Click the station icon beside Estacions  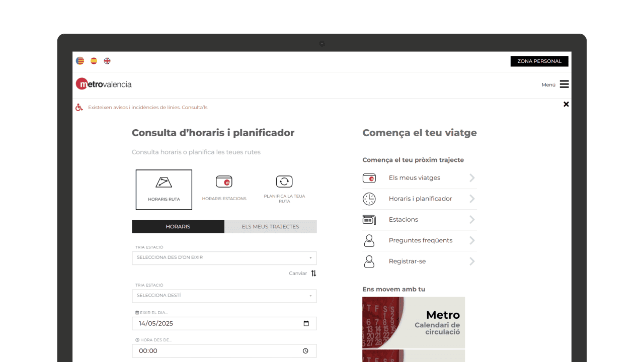pos(369,220)
